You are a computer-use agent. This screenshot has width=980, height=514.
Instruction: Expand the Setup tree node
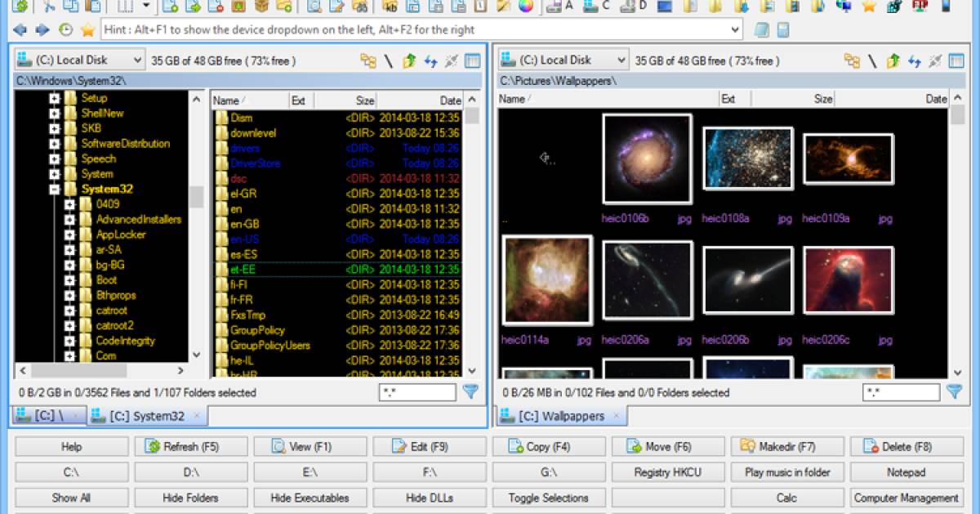tap(55, 98)
